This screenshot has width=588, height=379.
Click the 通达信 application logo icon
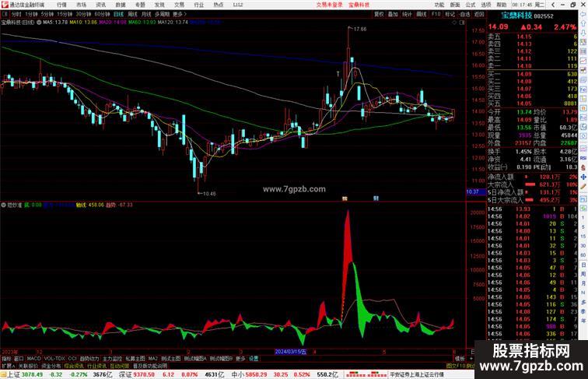pos(5,5)
